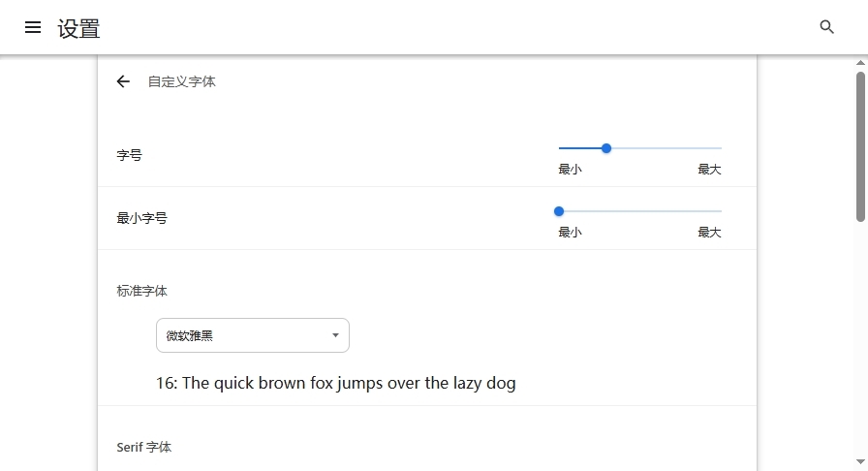
Task: Click the 标准字体 section label
Action: (141, 291)
